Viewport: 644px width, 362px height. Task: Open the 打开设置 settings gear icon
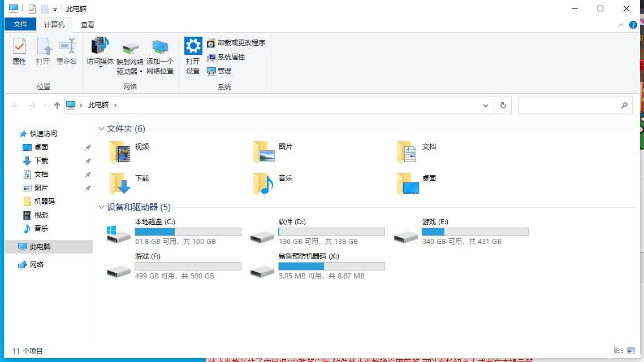pyautogui.click(x=193, y=46)
